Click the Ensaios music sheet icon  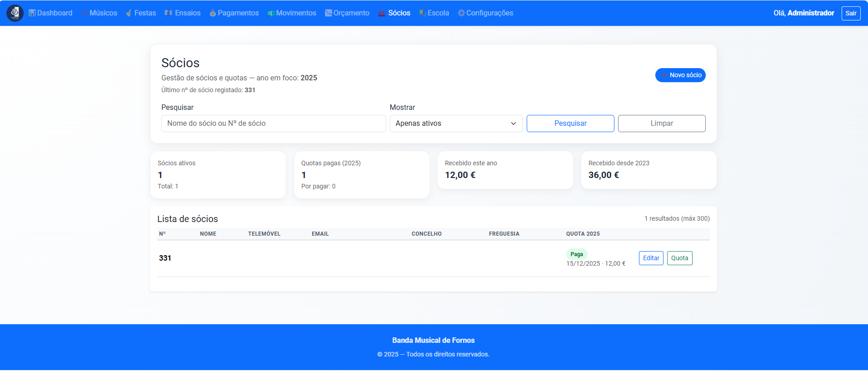click(x=169, y=13)
